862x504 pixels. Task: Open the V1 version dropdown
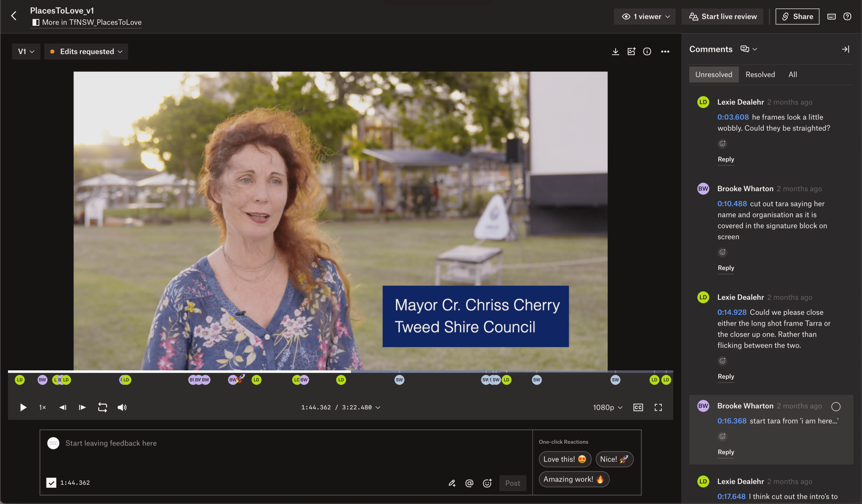pyautogui.click(x=26, y=51)
